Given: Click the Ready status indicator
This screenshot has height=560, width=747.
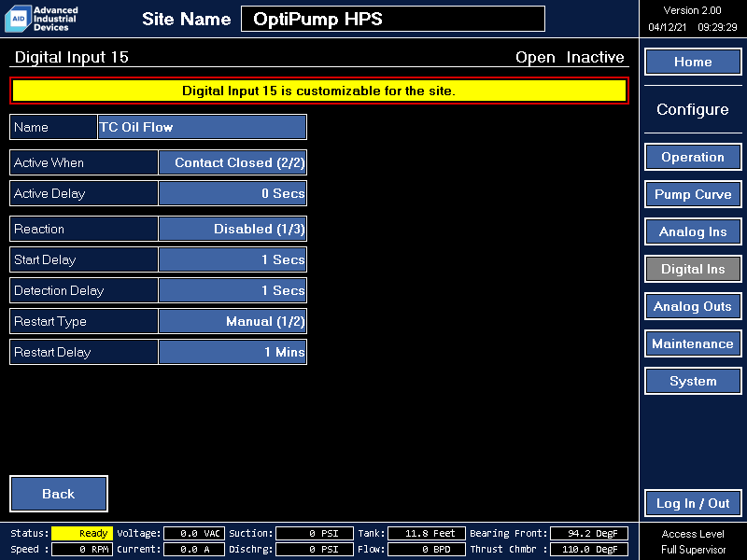Looking at the screenshot, I should [x=82, y=533].
